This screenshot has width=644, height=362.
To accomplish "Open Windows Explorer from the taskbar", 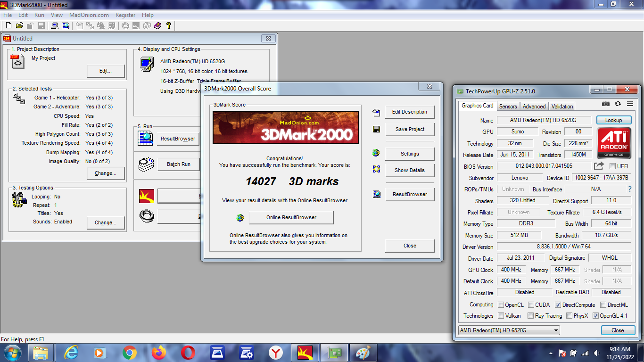I will 41,353.
